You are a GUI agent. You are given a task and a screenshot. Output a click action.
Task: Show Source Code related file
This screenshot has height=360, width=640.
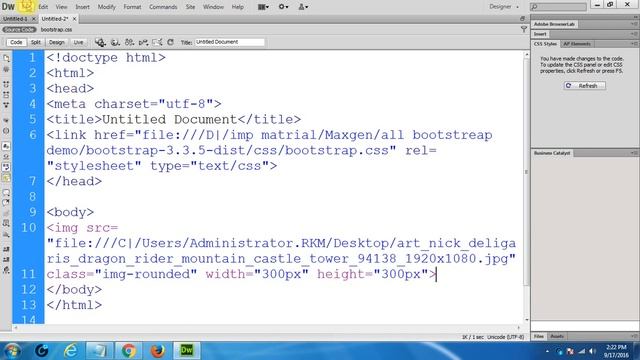[x=19, y=29]
